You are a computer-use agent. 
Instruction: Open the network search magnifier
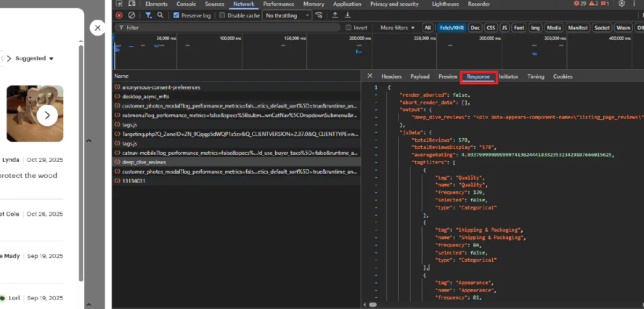pos(160,16)
